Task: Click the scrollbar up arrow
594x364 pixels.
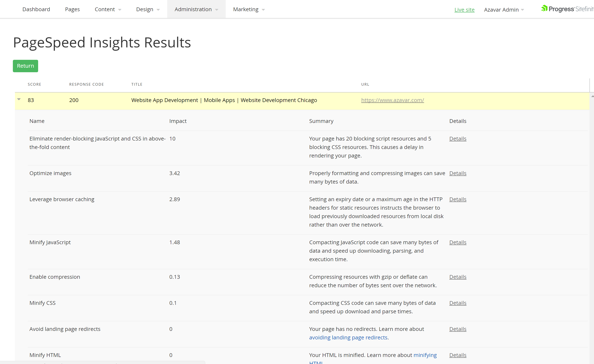Action: (x=592, y=96)
